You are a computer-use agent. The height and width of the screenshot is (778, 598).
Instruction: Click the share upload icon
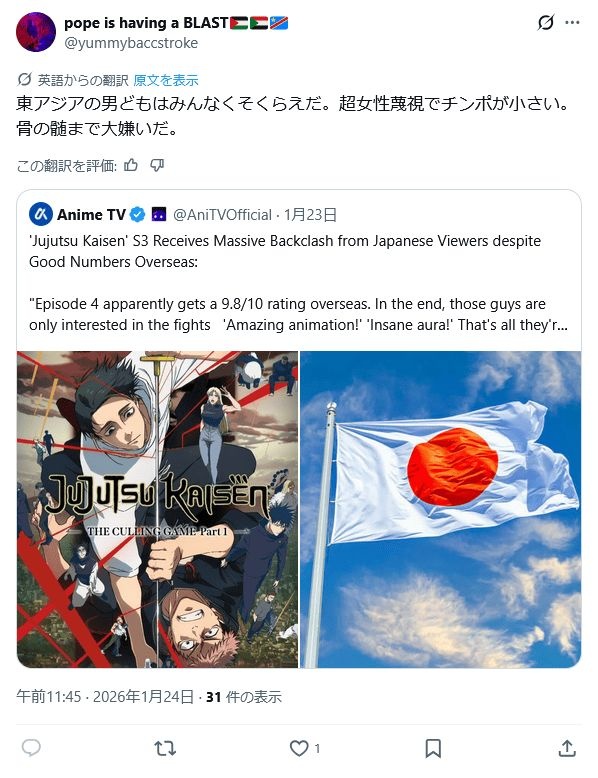(567, 748)
